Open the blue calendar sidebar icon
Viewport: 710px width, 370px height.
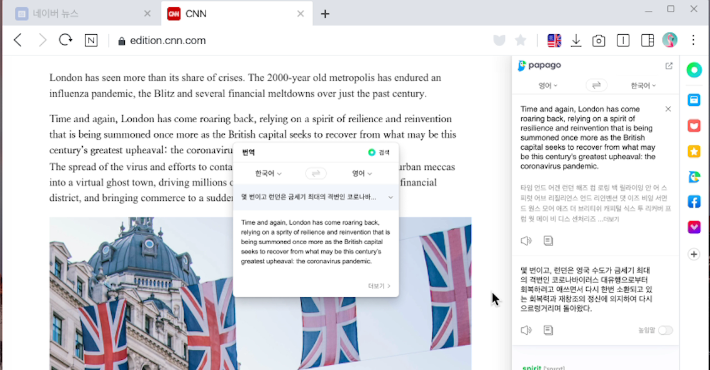click(694, 100)
